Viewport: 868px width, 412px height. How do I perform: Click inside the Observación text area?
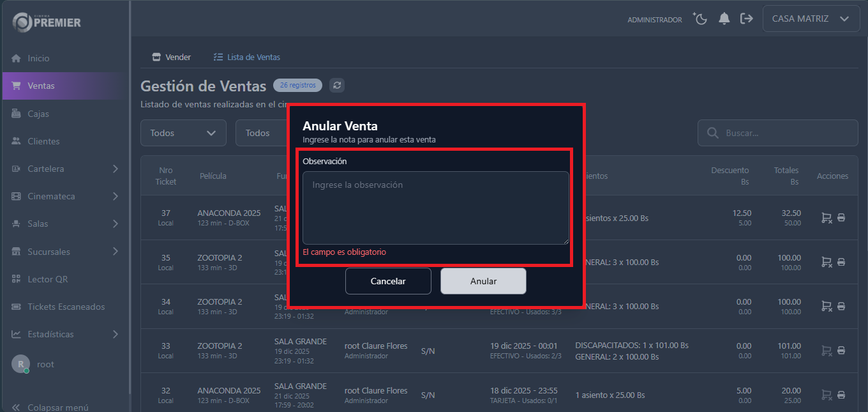click(435, 208)
